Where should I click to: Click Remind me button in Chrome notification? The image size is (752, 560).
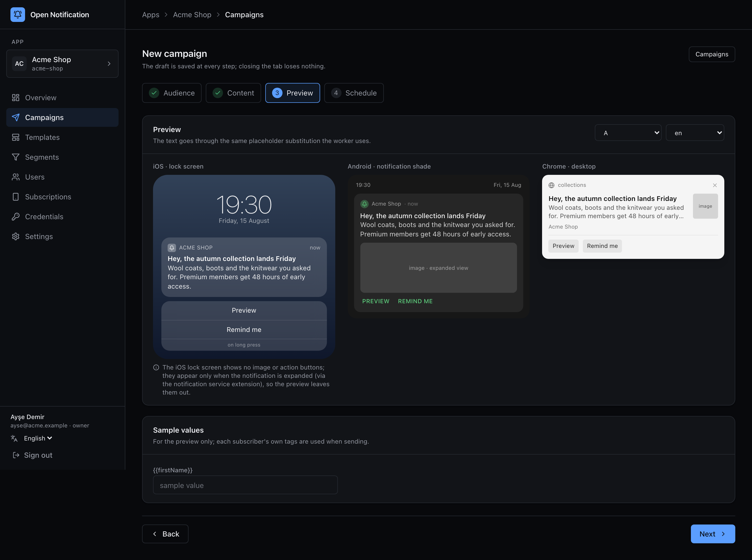click(602, 246)
